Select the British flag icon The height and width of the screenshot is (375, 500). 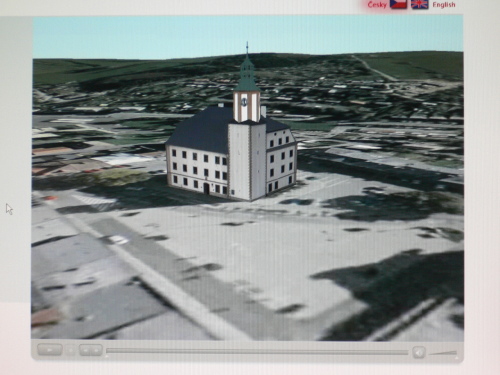pyautogui.click(x=420, y=4)
